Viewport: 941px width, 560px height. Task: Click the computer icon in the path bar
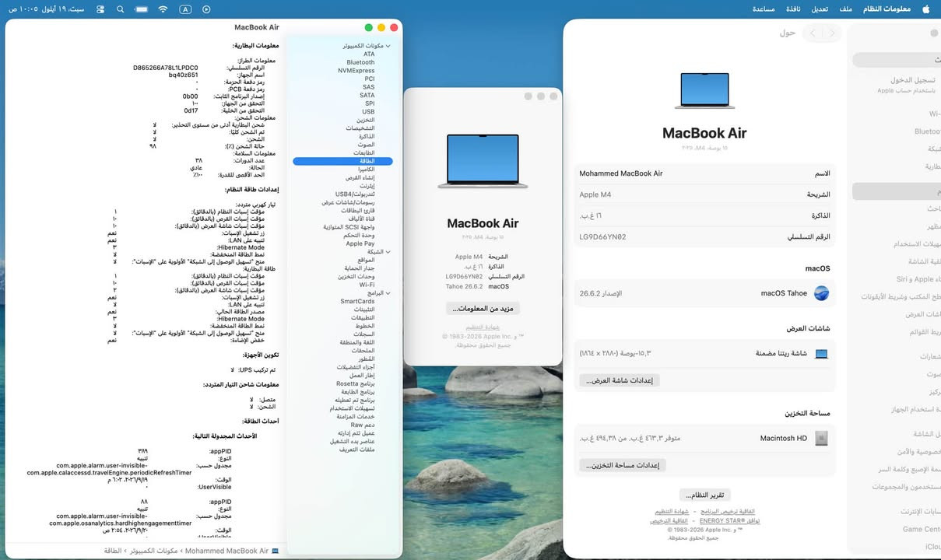click(x=275, y=551)
